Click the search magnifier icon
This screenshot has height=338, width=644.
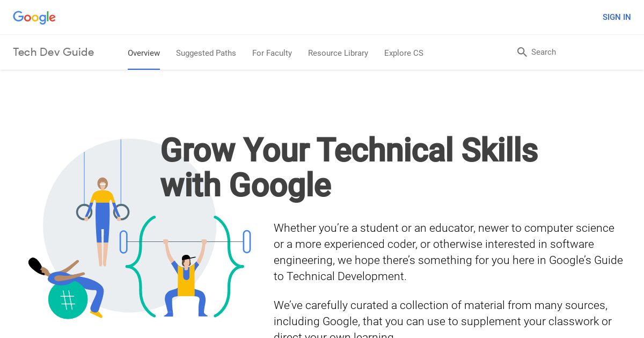522,52
